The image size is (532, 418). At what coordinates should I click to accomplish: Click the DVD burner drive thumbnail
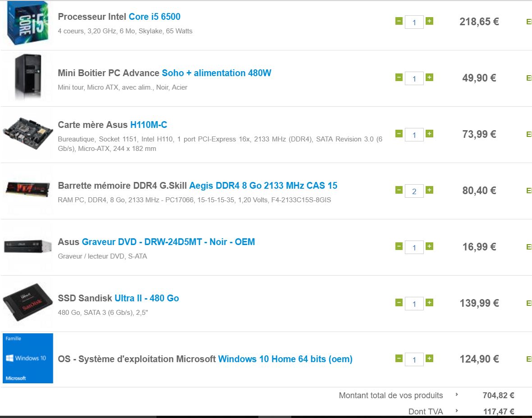(x=28, y=246)
